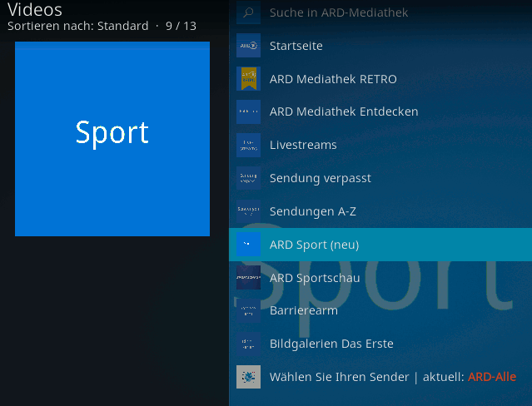Click the Sendung verpasst icon
The width and height of the screenshot is (532, 406).
pos(248,178)
